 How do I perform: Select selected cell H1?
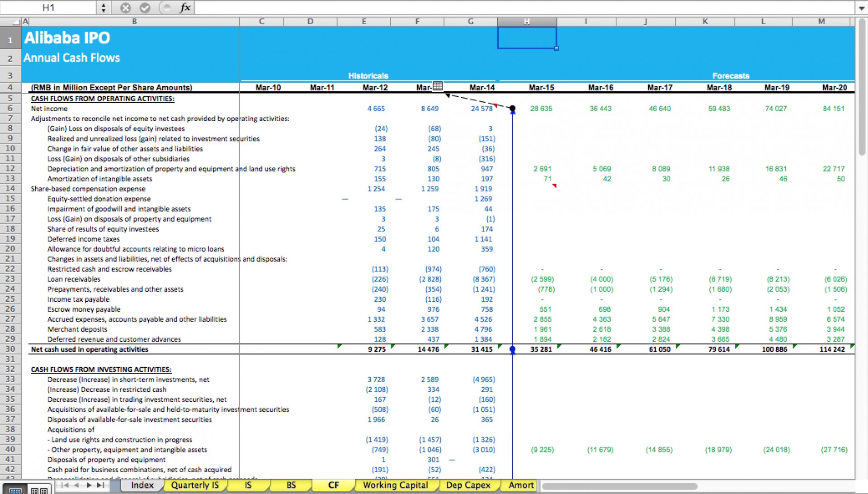527,38
